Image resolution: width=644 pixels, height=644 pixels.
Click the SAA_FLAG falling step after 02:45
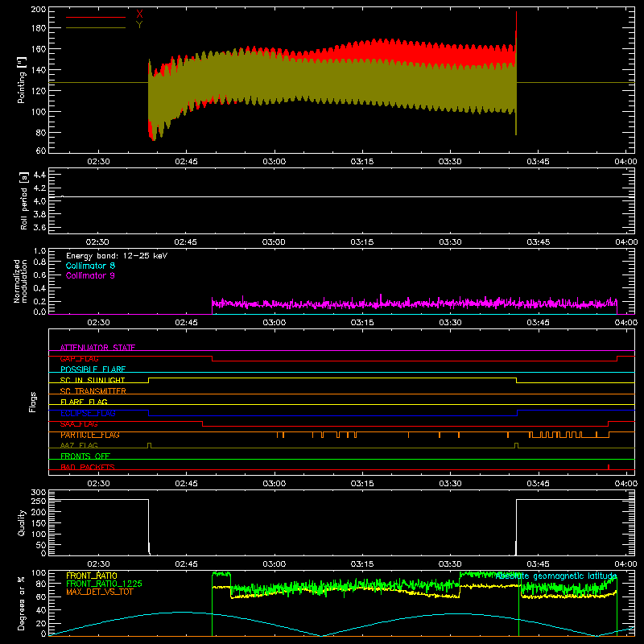pyautogui.click(x=203, y=424)
